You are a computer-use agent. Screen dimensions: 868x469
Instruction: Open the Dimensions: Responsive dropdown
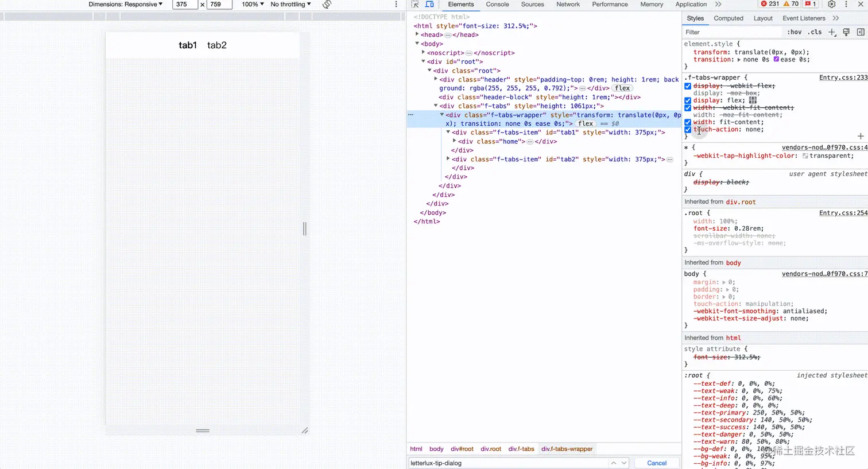pyautogui.click(x=125, y=4)
